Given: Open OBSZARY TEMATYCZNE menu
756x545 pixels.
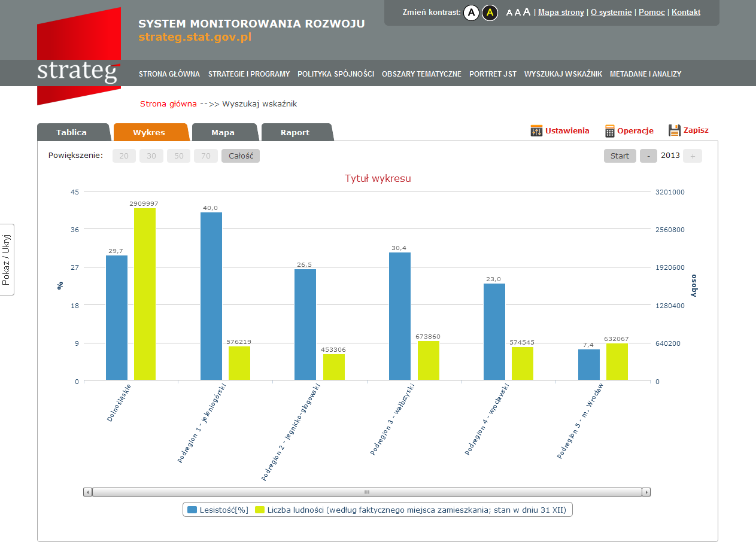Looking at the screenshot, I should point(421,74).
